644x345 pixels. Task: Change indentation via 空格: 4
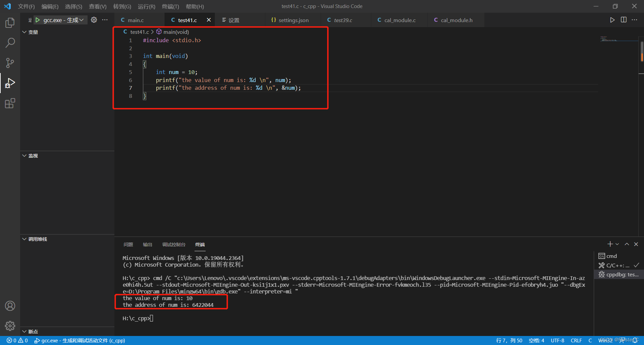536,341
